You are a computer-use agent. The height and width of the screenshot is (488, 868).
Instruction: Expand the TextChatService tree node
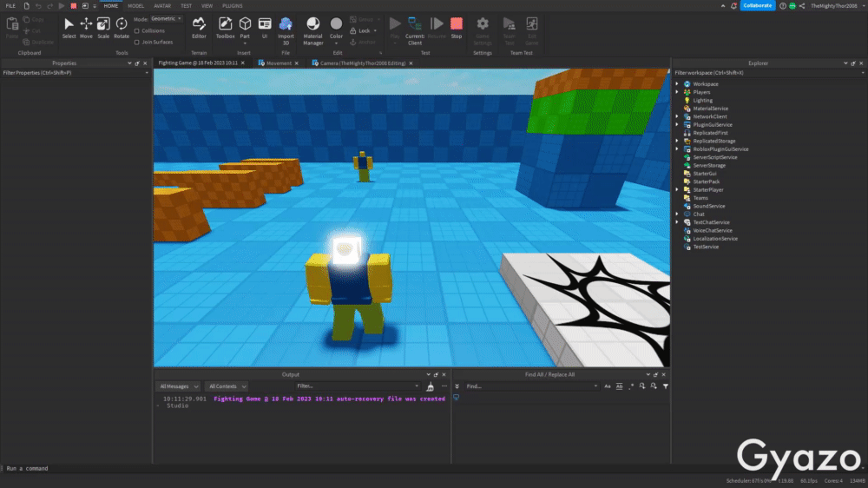[x=676, y=222]
